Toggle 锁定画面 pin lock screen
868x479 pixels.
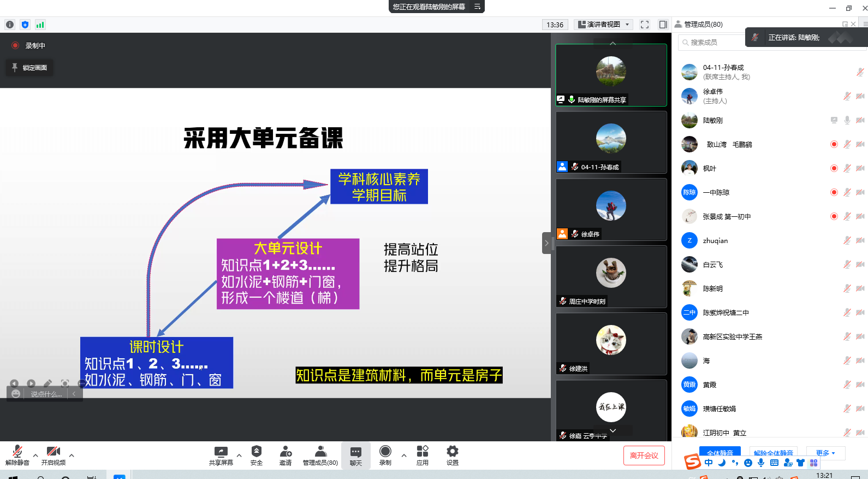[x=29, y=68]
